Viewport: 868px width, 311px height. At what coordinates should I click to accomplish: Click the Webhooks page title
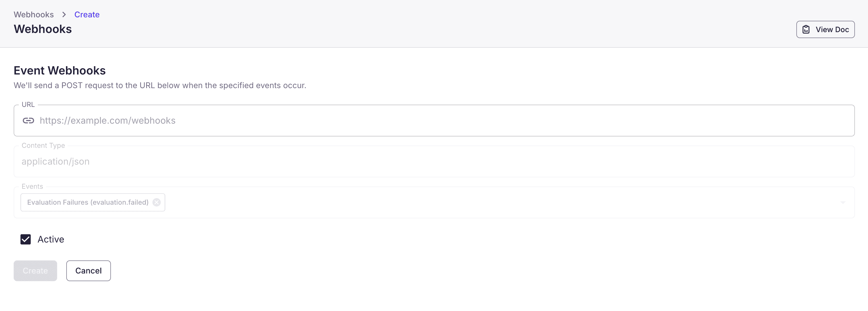43,29
